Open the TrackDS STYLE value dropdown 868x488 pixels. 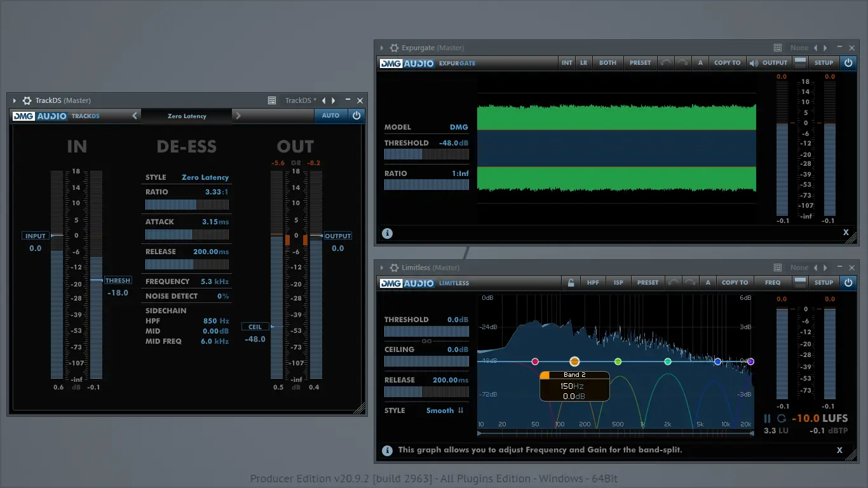point(205,178)
